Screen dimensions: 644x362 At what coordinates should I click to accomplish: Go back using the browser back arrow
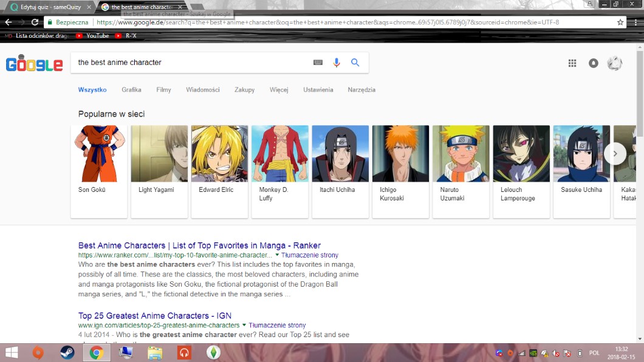pos(9,22)
